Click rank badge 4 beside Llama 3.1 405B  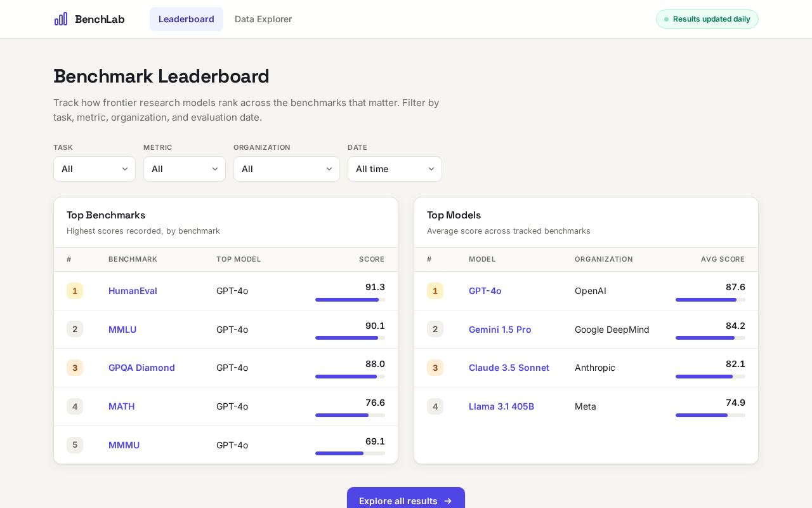coord(435,406)
